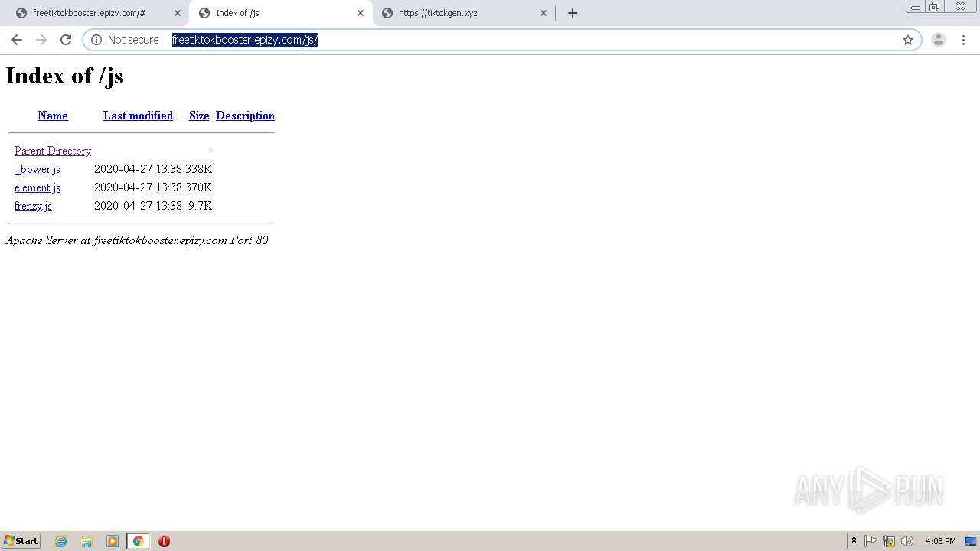Bookmark this page with the star
This screenshot has height=551, width=980.
tap(908, 40)
